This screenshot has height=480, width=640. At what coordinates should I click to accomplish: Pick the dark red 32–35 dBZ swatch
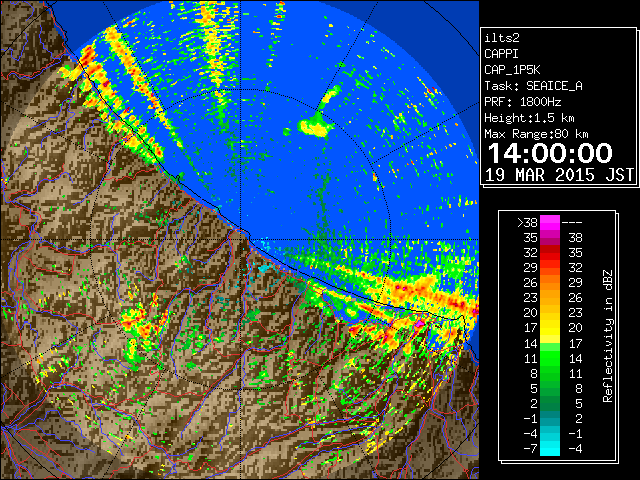click(x=550, y=253)
